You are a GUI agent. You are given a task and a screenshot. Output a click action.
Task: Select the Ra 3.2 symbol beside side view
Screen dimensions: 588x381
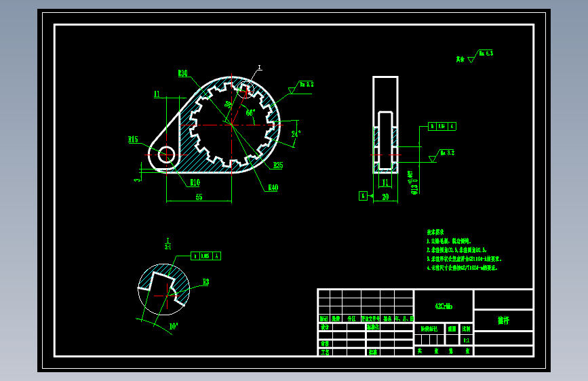pos(442,156)
